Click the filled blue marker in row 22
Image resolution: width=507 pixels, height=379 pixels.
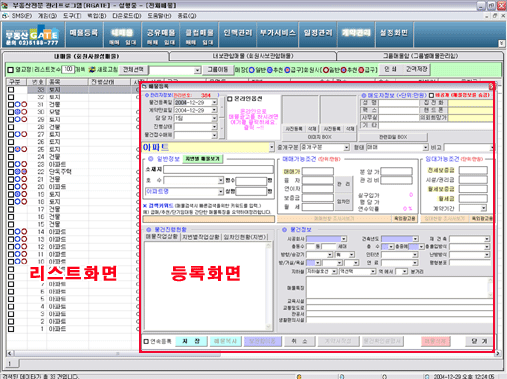pyautogui.click(x=17, y=172)
